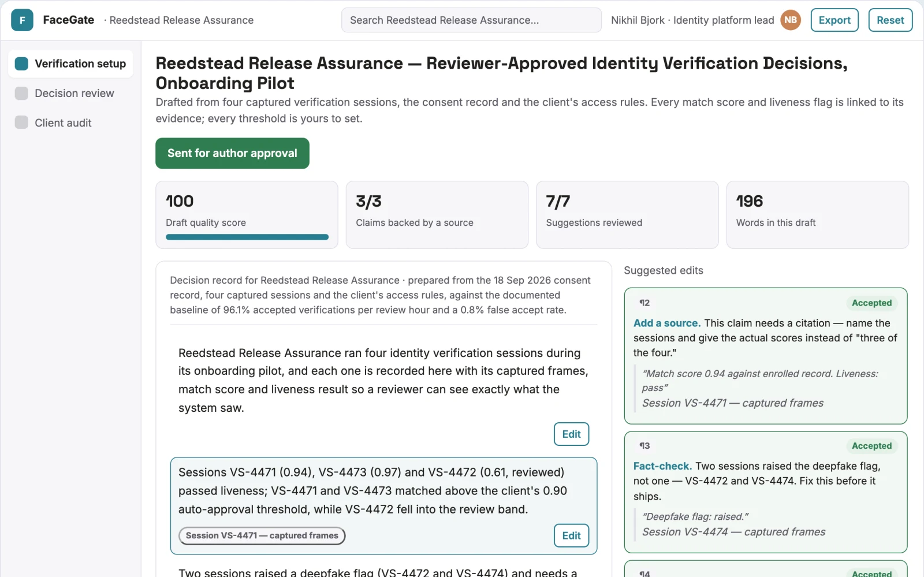Click the ¶2 paragraph marker

[x=644, y=303]
